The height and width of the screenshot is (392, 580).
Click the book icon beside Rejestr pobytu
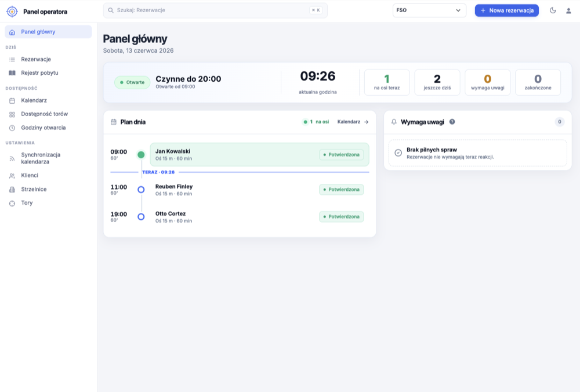pyautogui.click(x=12, y=73)
